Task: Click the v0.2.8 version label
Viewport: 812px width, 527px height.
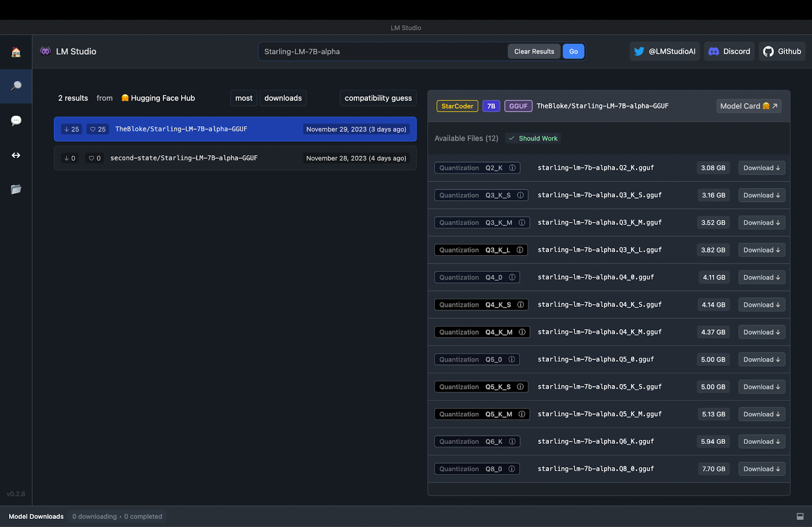Action: pos(16,494)
